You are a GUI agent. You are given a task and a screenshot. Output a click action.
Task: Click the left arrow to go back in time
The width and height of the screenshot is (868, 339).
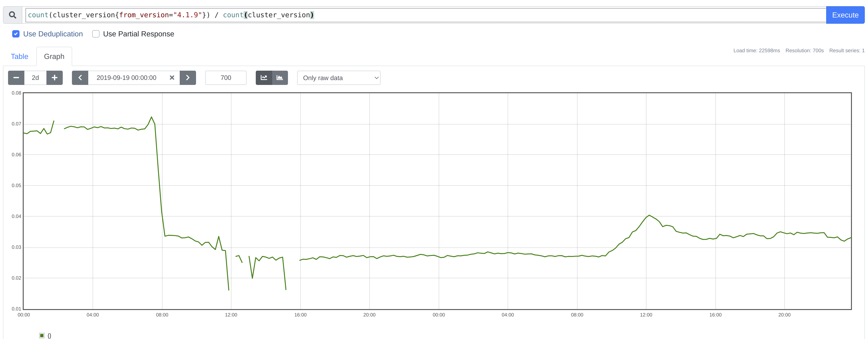click(80, 78)
